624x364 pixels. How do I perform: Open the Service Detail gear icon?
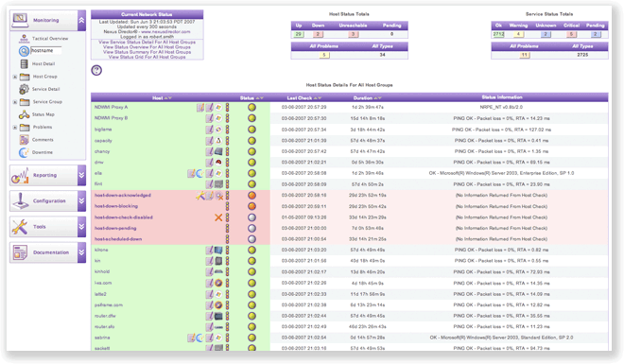pos(24,89)
